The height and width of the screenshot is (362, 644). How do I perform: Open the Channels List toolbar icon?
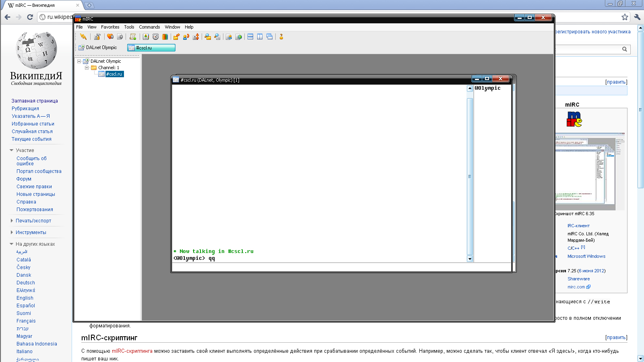click(x=120, y=37)
